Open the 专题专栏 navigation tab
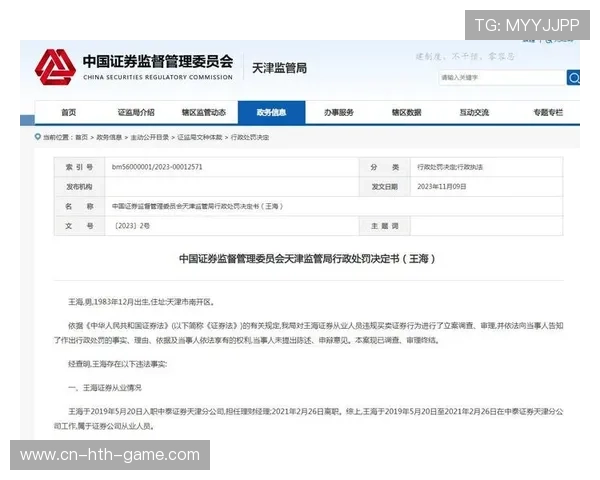The width and height of the screenshot is (600, 480). (548, 113)
